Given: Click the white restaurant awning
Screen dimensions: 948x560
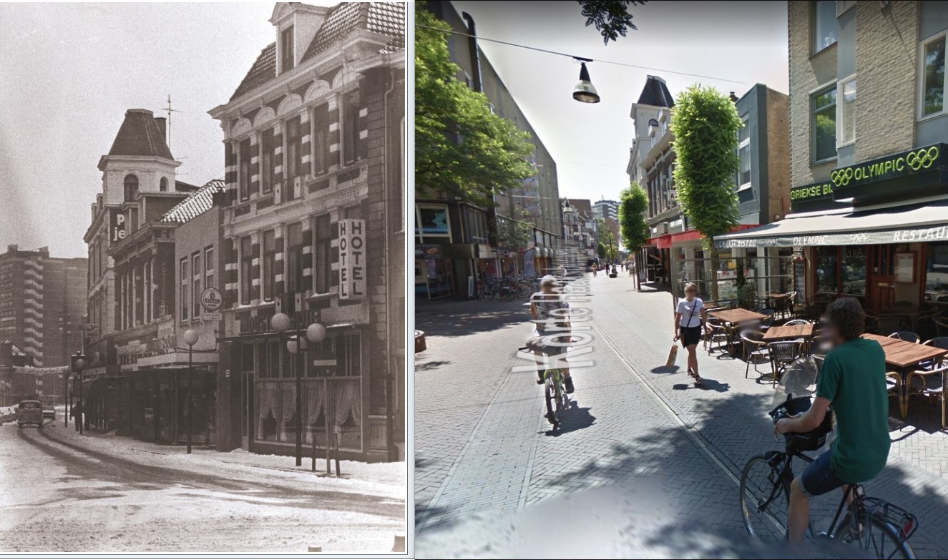Looking at the screenshot, I should coord(830,229).
